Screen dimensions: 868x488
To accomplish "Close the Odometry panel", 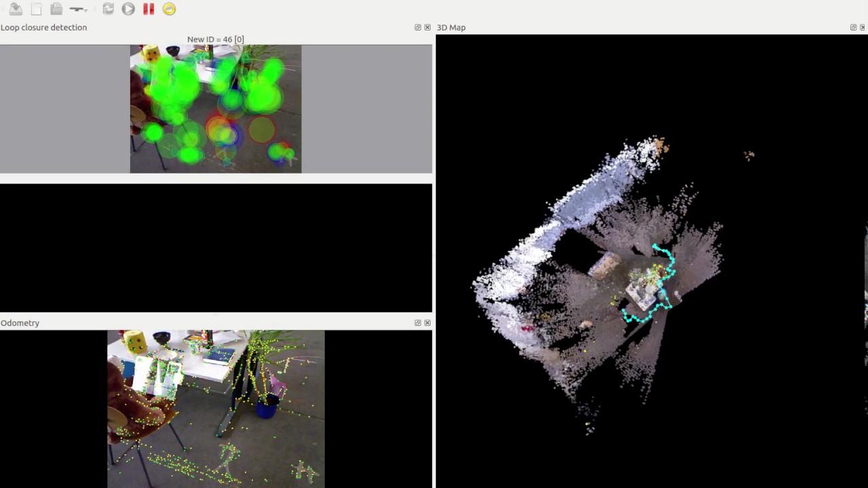I will (x=427, y=323).
